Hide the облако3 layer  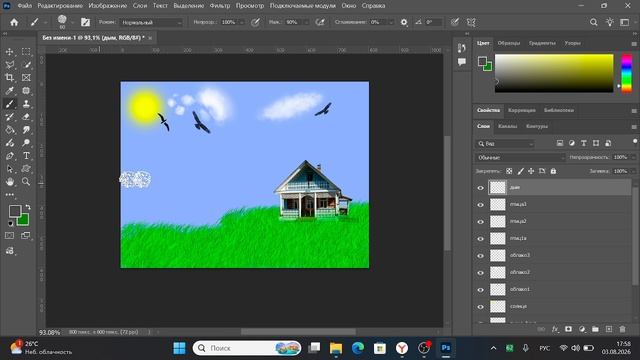click(480, 256)
